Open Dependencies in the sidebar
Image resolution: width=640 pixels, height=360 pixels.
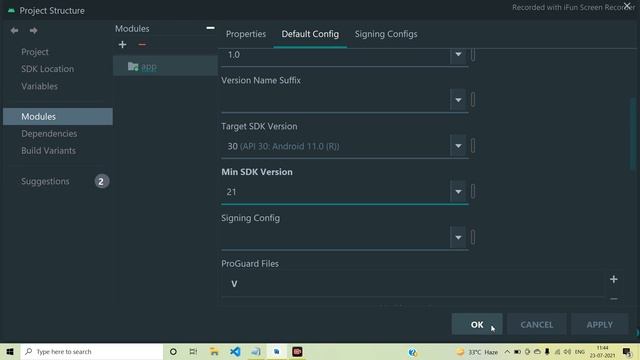click(x=49, y=133)
